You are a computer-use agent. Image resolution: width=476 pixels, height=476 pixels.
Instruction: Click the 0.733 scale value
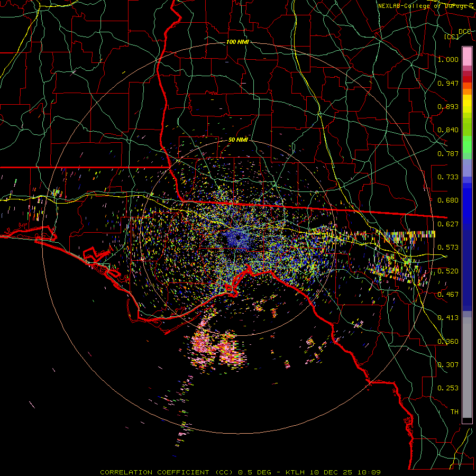tap(448, 177)
